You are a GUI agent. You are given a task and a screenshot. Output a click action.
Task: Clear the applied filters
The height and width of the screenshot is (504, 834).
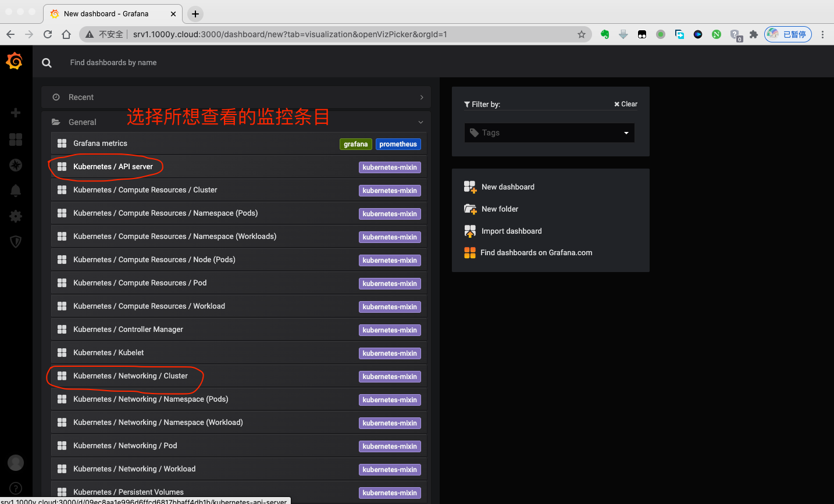click(626, 104)
